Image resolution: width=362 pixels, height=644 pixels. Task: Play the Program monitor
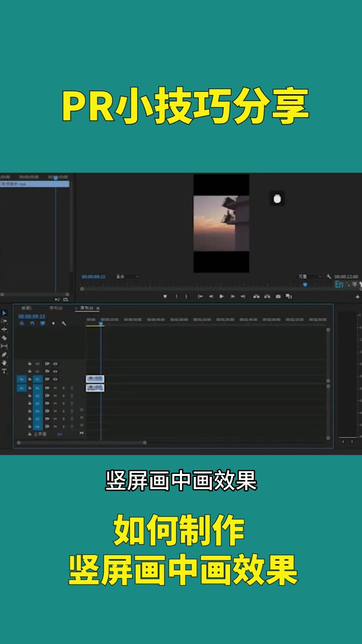222,296
